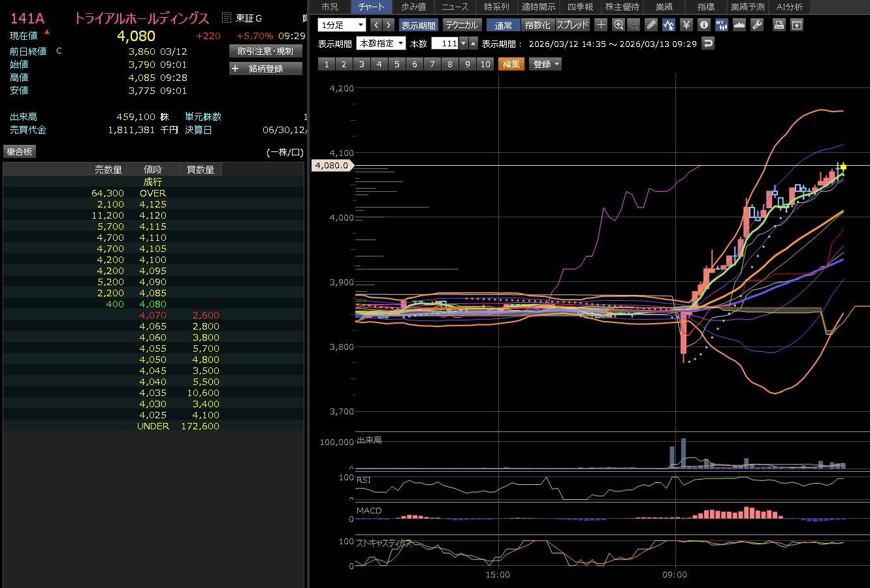Click the 銘柄登録 button
Viewport: 870px width, 588px height.
[x=266, y=69]
